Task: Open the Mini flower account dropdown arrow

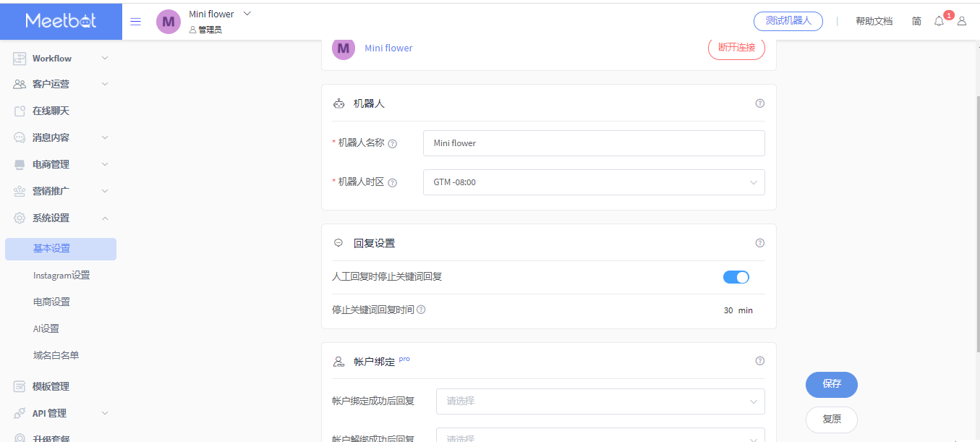Action: 247,14
